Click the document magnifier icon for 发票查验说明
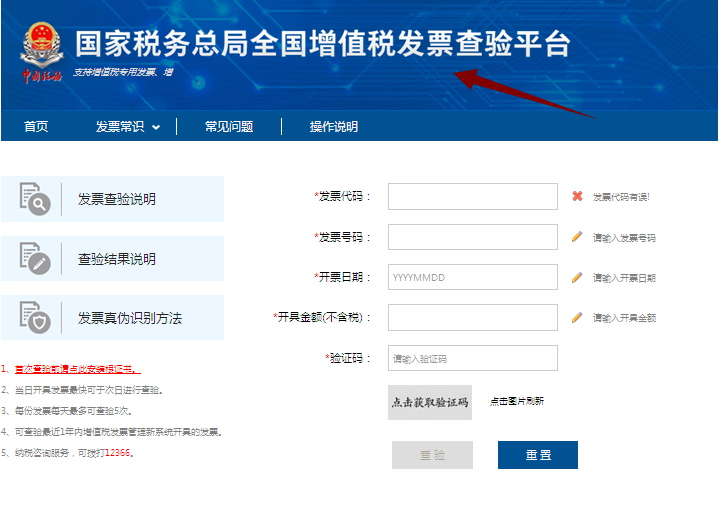727x510 pixels. click(35, 199)
